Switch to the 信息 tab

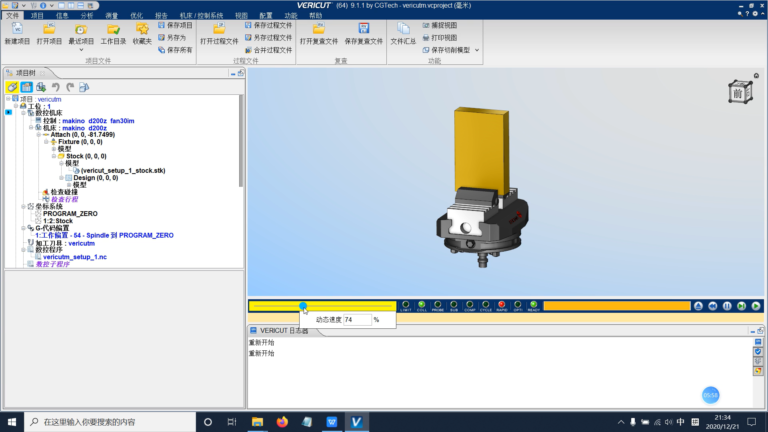tap(62, 16)
